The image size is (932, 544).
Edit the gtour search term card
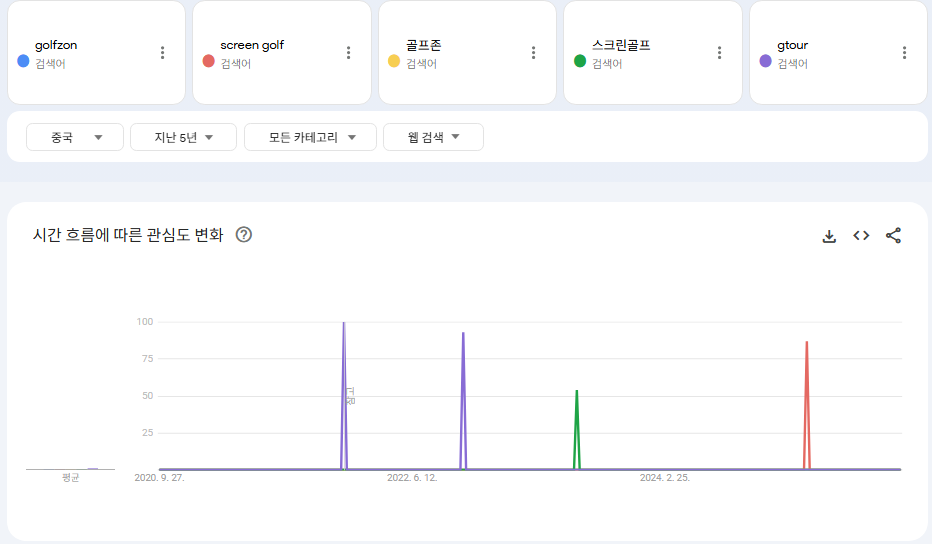coord(838,52)
